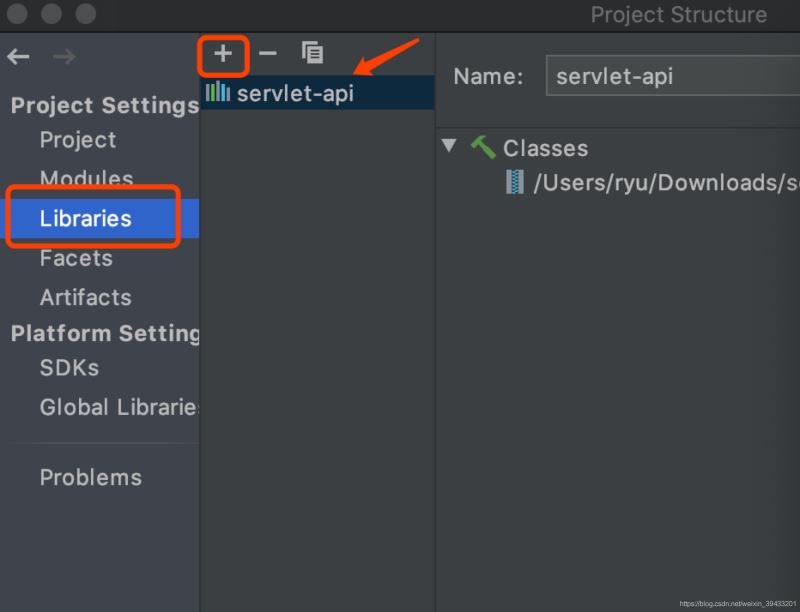Open the Facets settings page

click(x=76, y=258)
